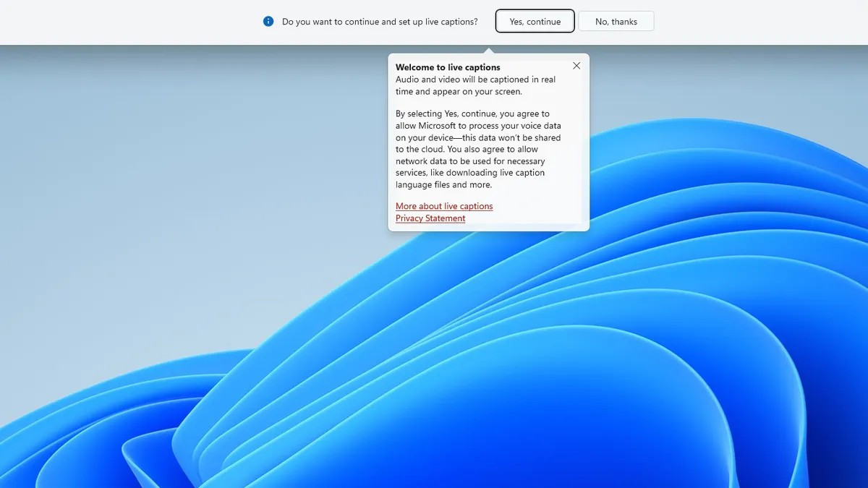Decline setup with No, thanks
Screen dimensions: 868x488
pos(616,22)
